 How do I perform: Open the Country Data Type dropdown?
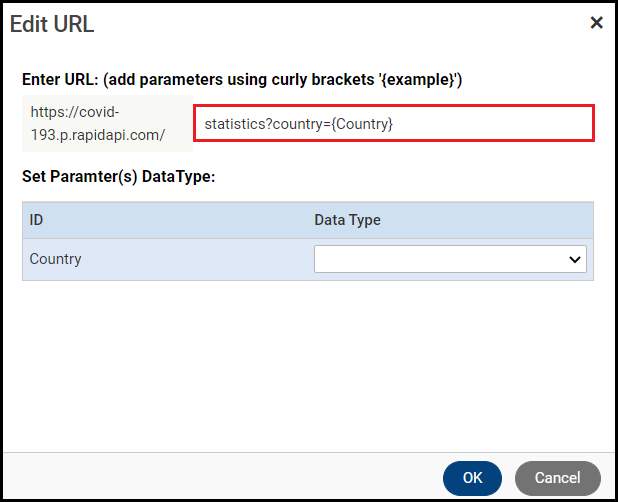450,259
